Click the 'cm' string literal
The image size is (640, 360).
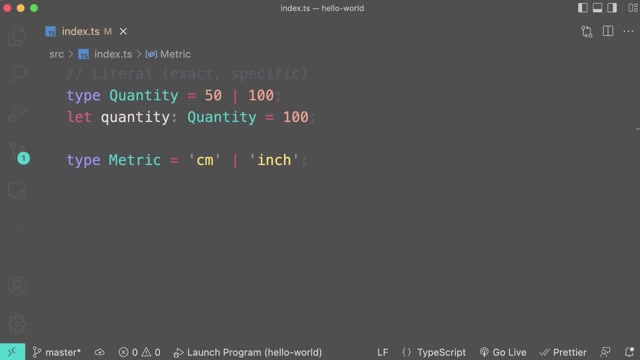click(x=204, y=160)
